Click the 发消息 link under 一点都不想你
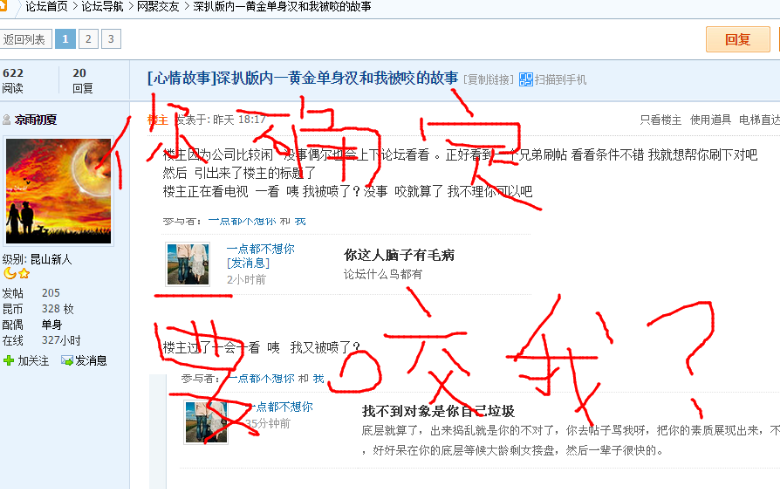Screen dimensions: 780x489 tap(248, 263)
